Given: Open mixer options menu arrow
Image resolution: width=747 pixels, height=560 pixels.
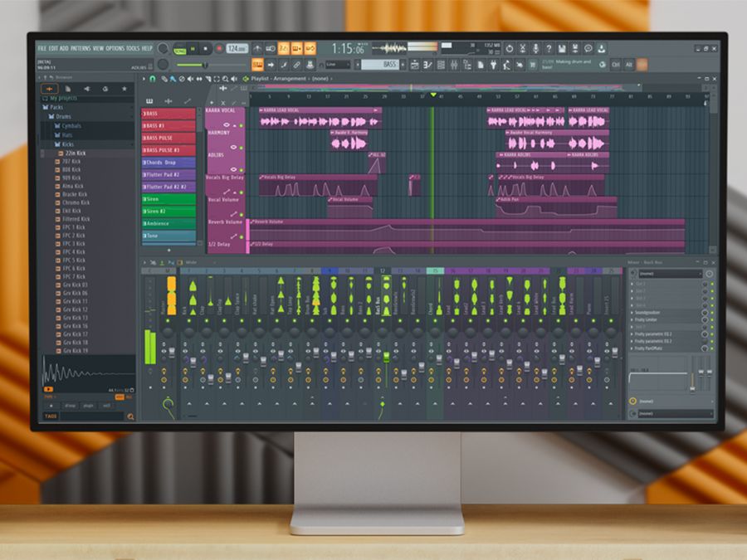Looking at the screenshot, I should tap(144, 262).
